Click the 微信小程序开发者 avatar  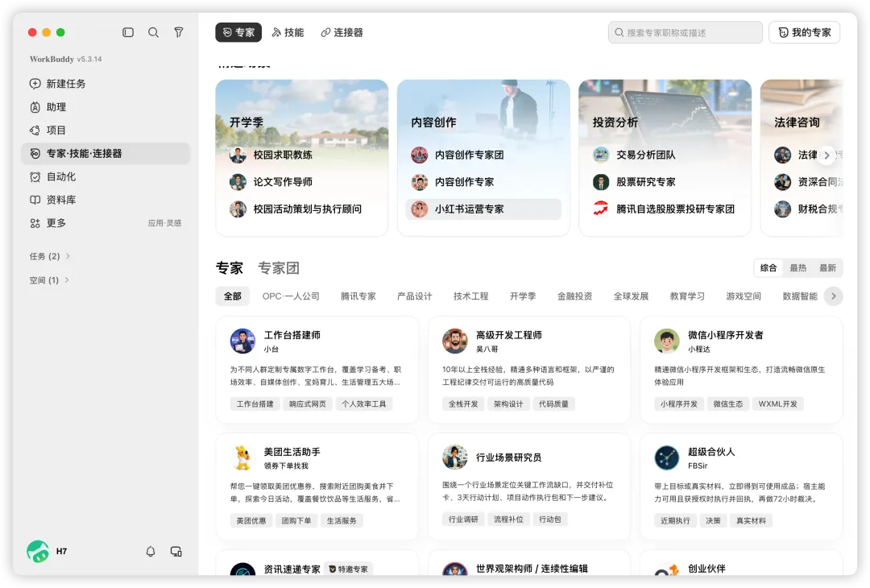click(666, 342)
